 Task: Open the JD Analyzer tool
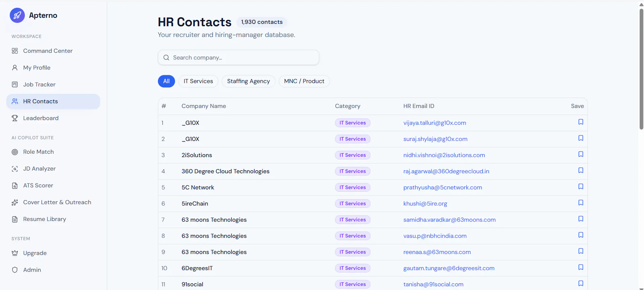[x=53, y=169]
